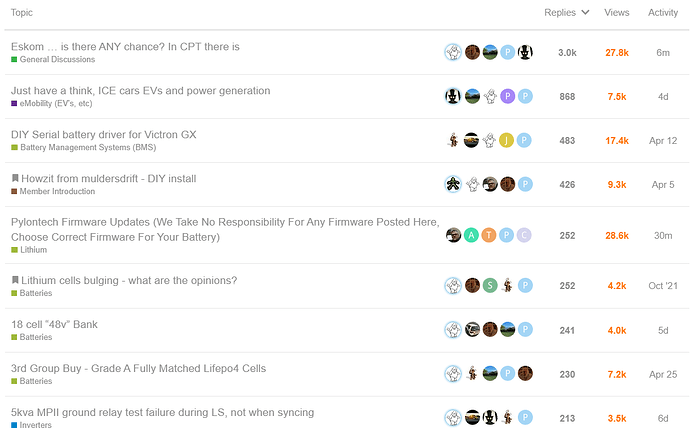Click orange T avatar in Pylontech Firmware row
Viewport: 690px width, 438px height.
(488, 235)
